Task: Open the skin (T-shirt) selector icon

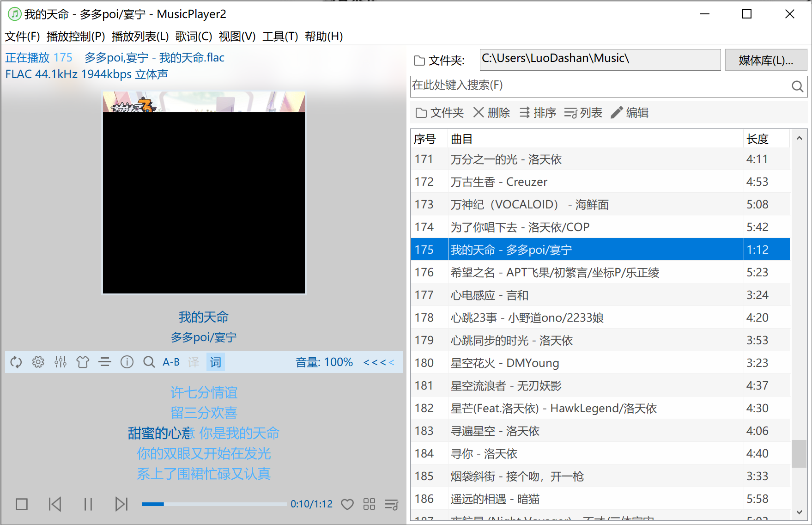Action: coord(83,362)
